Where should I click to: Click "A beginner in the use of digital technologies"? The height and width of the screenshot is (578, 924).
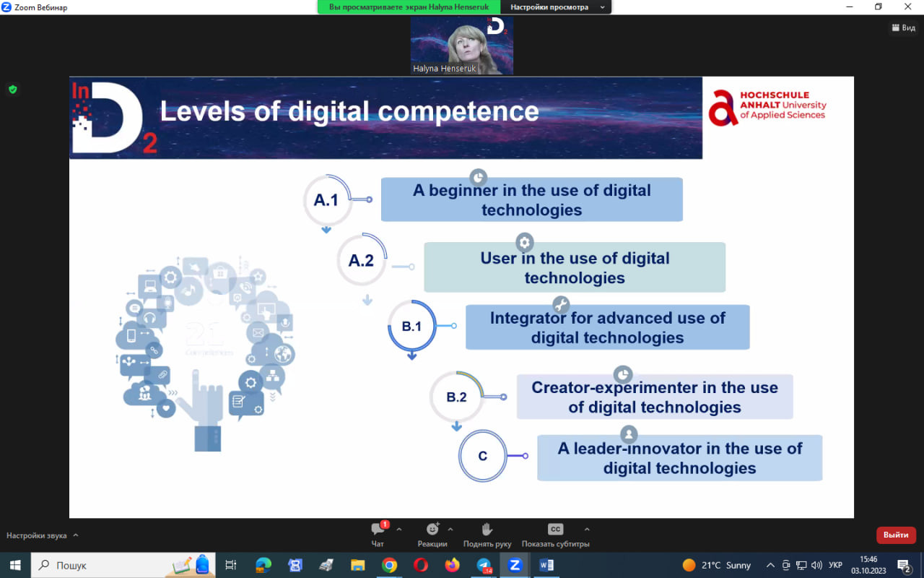coord(532,200)
